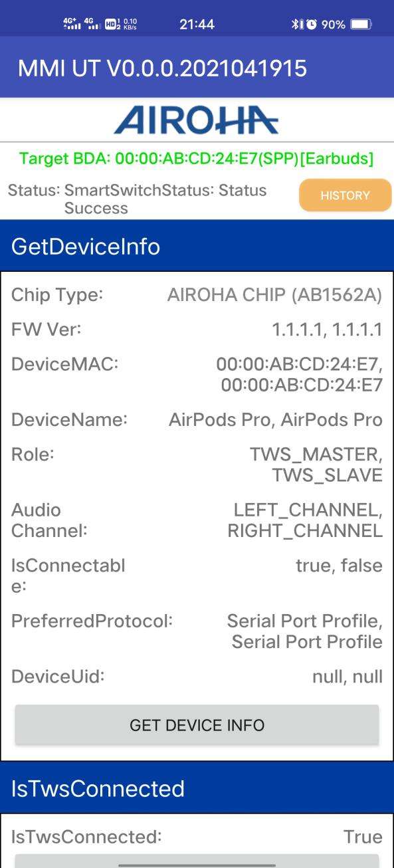Tap the SmartSwitchStatus status text

pos(137,199)
